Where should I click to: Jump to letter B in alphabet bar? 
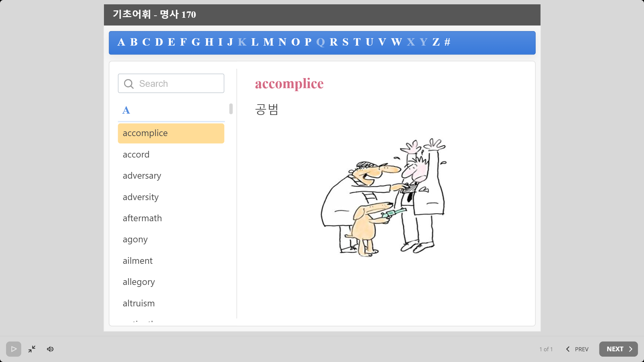(133, 42)
